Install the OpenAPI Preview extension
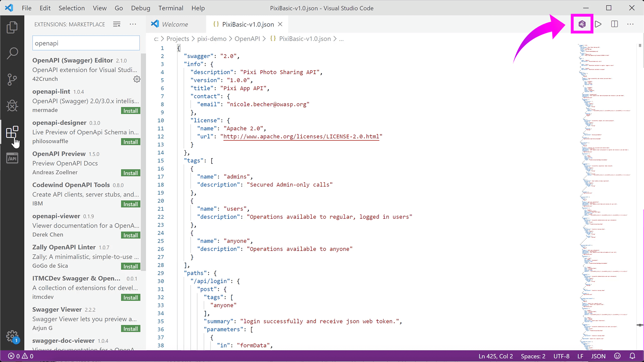 (130, 173)
